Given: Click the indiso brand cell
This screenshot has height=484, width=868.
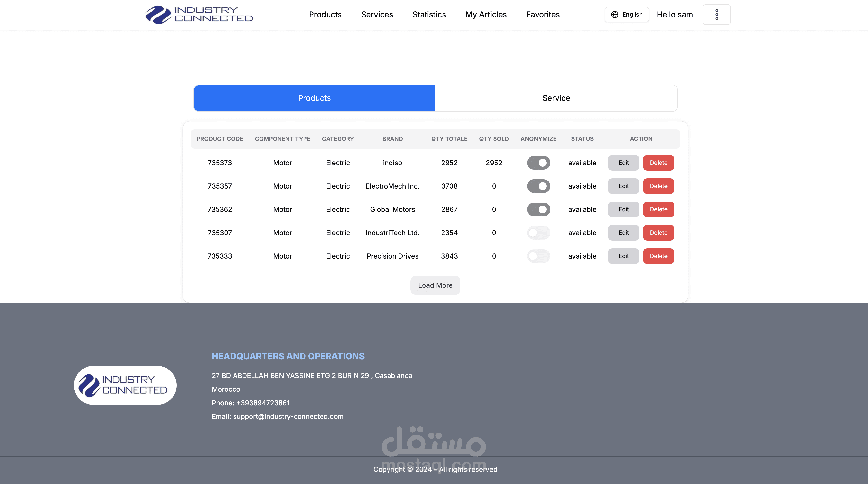Looking at the screenshot, I should 392,163.
